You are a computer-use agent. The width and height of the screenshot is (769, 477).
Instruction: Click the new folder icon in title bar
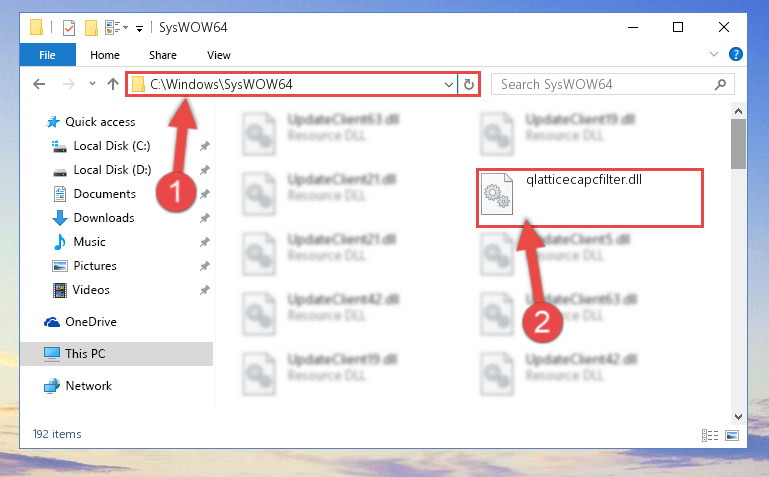coord(91,28)
